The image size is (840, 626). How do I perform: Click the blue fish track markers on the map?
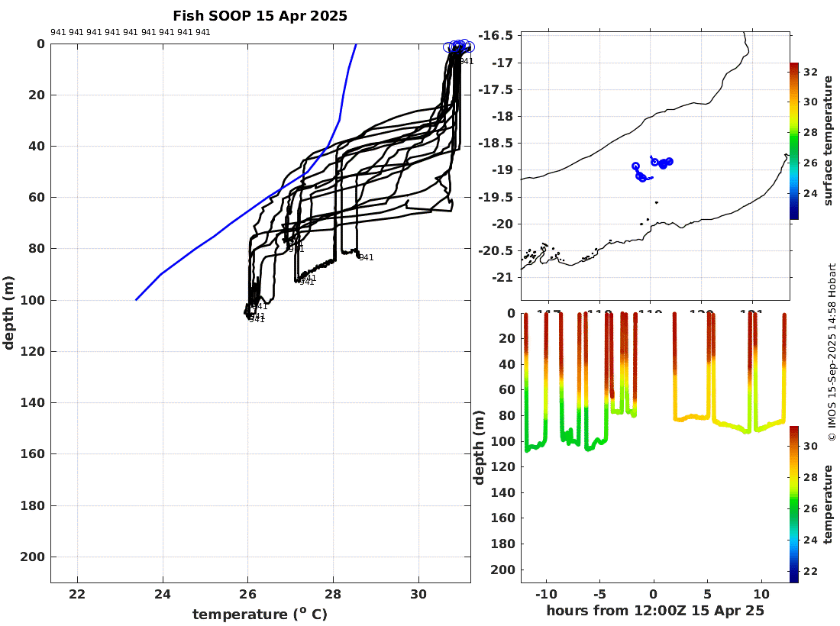pyautogui.click(x=652, y=168)
